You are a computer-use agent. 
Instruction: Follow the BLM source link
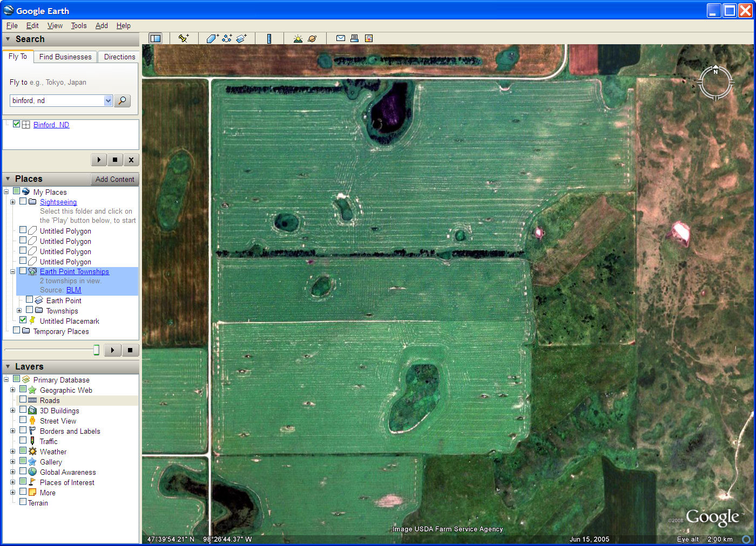[x=73, y=290]
